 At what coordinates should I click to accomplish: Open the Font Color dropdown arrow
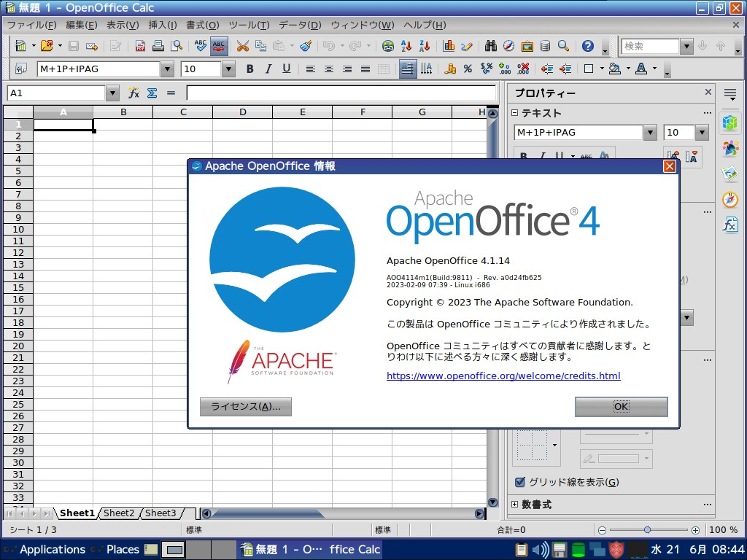pyautogui.click(x=654, y=69)
